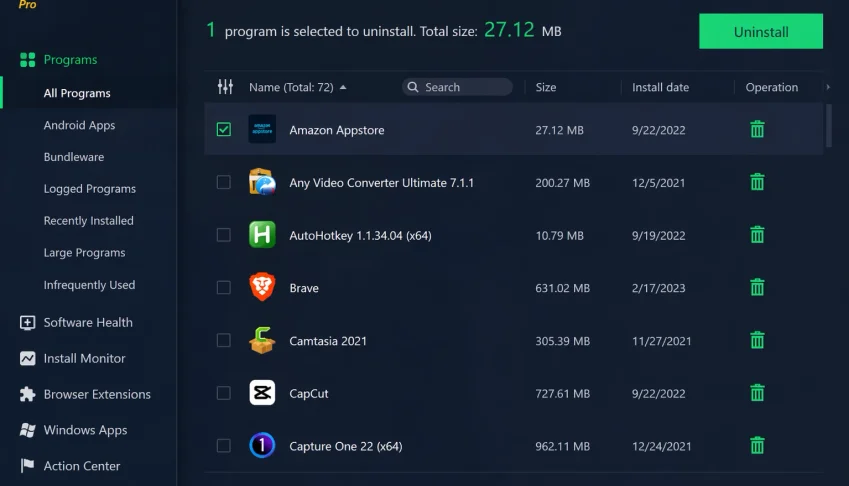
Task: Click the Amazon Appstore app icon
Action: [x=262, y=129]
